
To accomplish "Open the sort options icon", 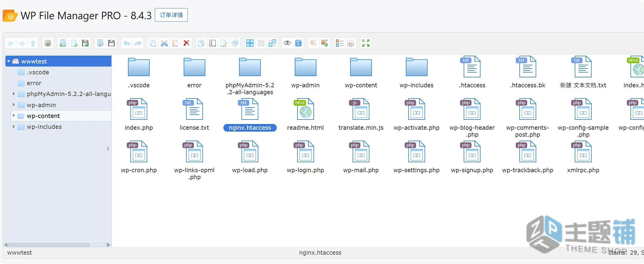I will click(350, 43).
